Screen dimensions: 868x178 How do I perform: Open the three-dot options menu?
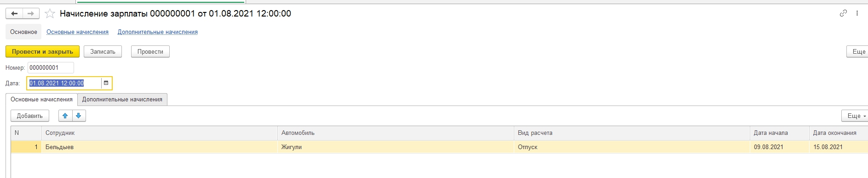857,13
